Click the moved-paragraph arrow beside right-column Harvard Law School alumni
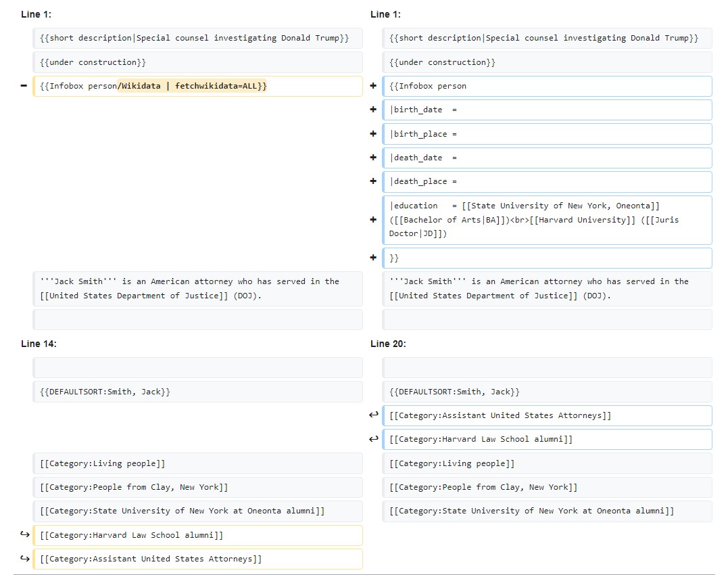The image size is (728, 575). pyautogui.click(x=374, y=438)
